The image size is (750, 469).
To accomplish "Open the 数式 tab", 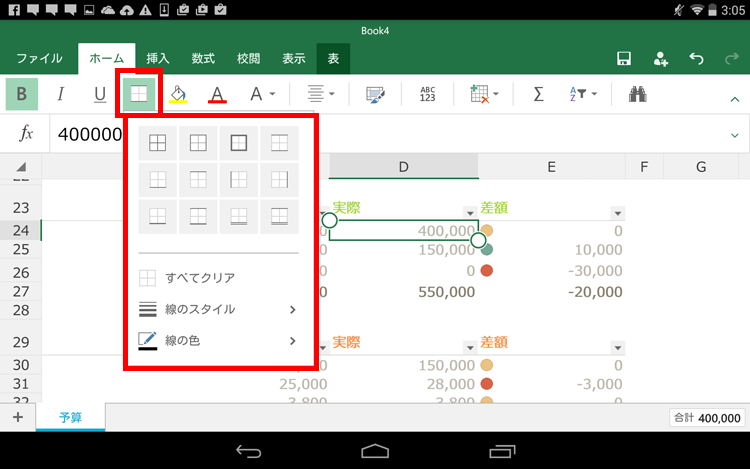I will pos(203,59).
